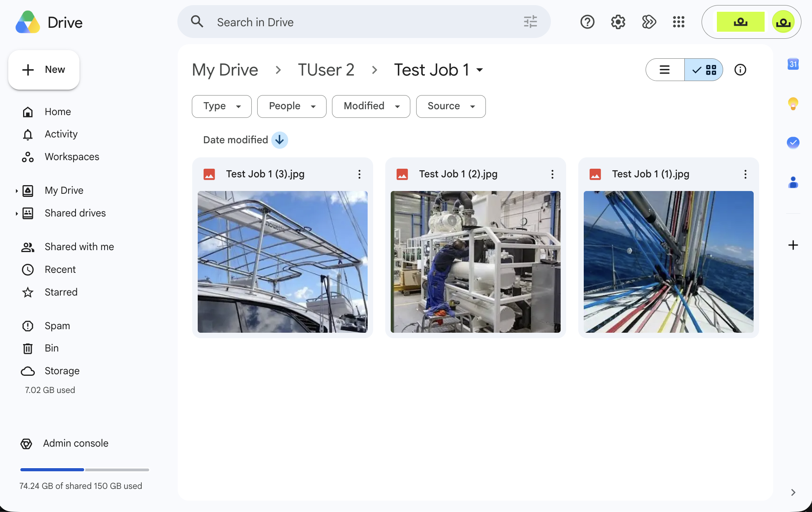Open Type filter dropdown
Screen dimensions: 812x512
coord(222,106)
